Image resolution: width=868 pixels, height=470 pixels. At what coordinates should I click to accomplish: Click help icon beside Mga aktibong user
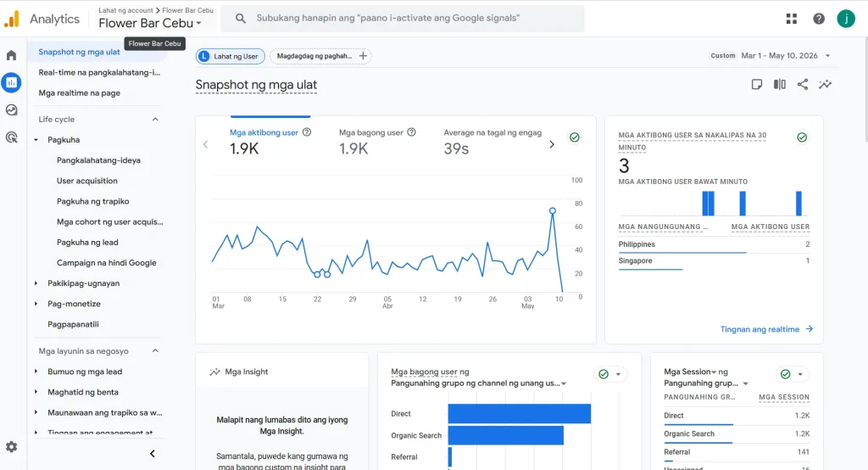coord(307,132)
